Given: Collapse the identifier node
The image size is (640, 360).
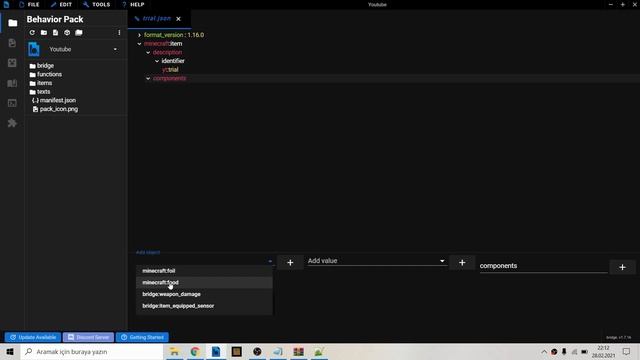Looking at the screenshot, I should coord(157,61).
